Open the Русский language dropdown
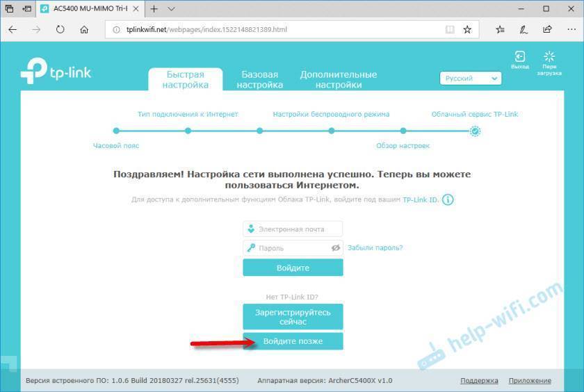 tap(471, 79)
